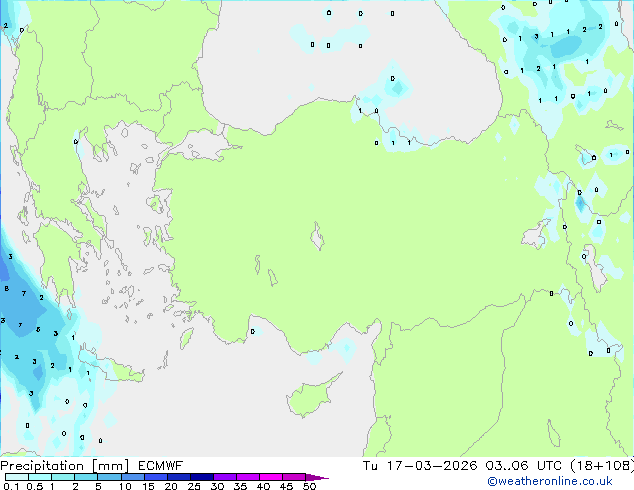Pick the 5–10 mm legend swatch
634x490 pixels.
(x=109, y=477)
